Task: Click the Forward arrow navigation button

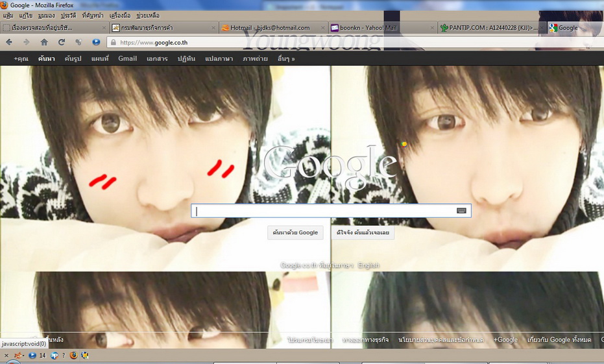Action: pos(26,42)
